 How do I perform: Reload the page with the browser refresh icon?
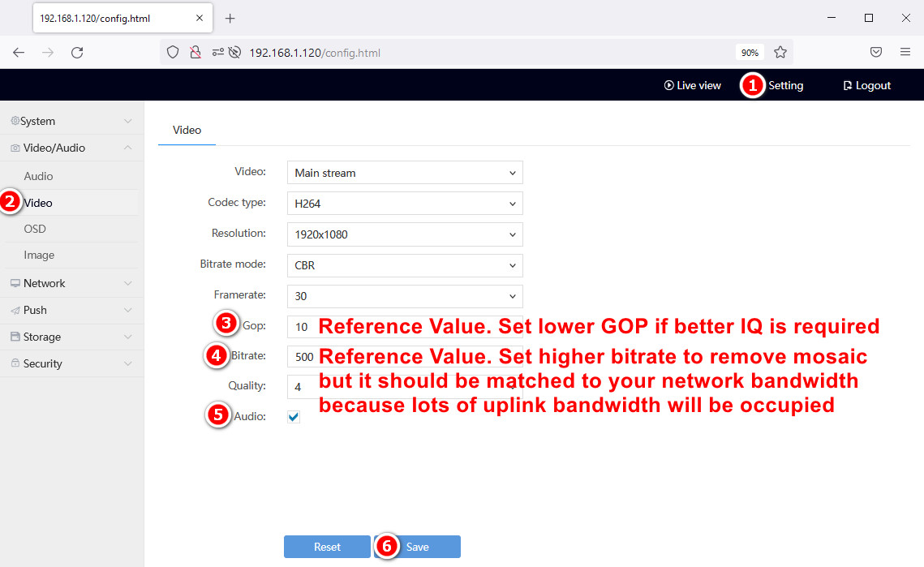(x=77, y=52)
